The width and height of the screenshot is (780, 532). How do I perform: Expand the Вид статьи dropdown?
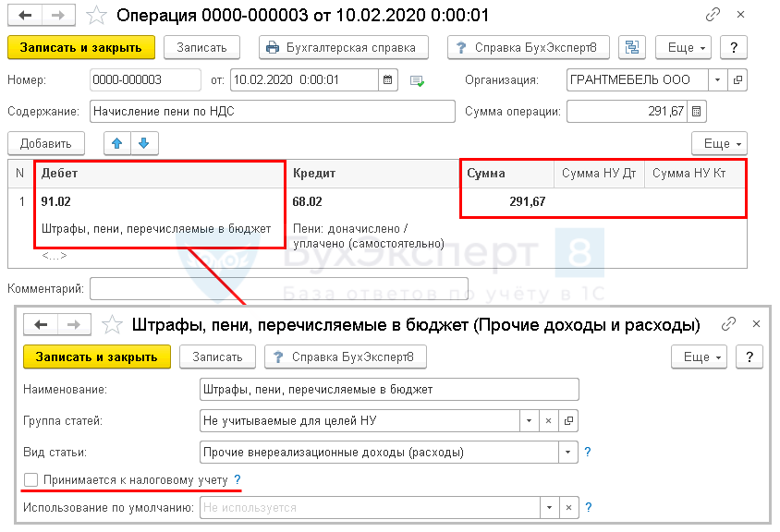pos(566,453)
